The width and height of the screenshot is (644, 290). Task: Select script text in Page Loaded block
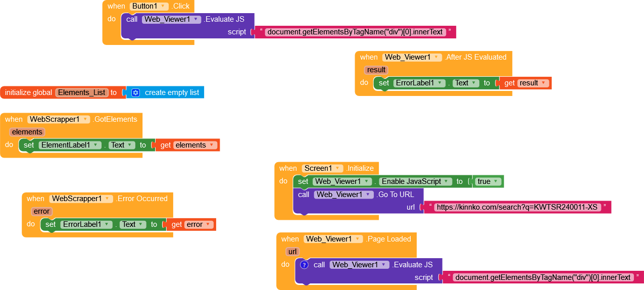coord(542,277)
